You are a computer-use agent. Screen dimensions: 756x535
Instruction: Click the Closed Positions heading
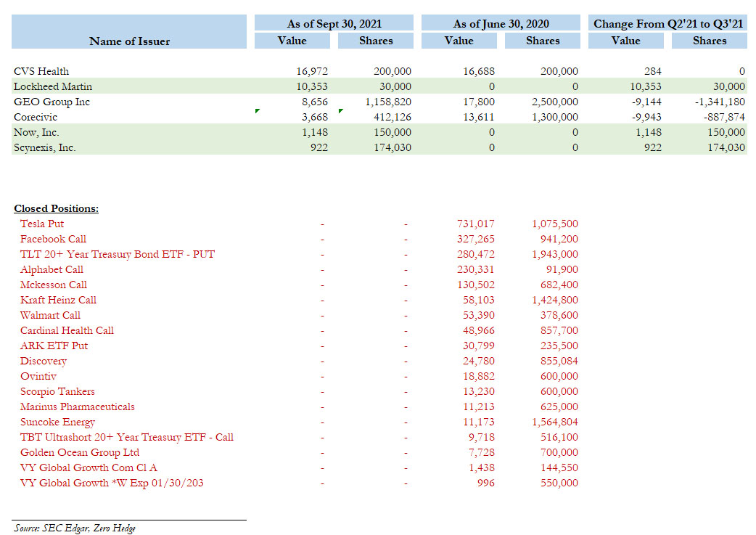[56, 208]
